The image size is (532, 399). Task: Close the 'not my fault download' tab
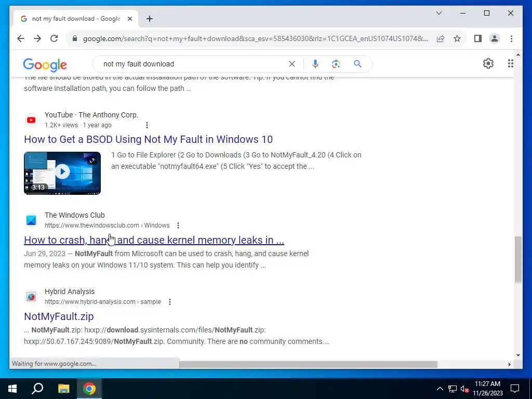point(129,19)
